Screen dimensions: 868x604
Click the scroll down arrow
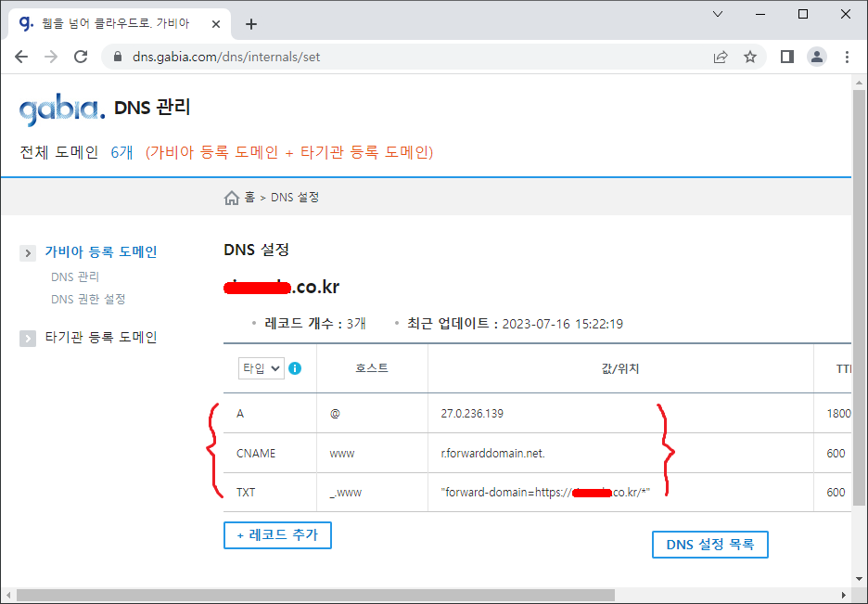coord(859,579)
